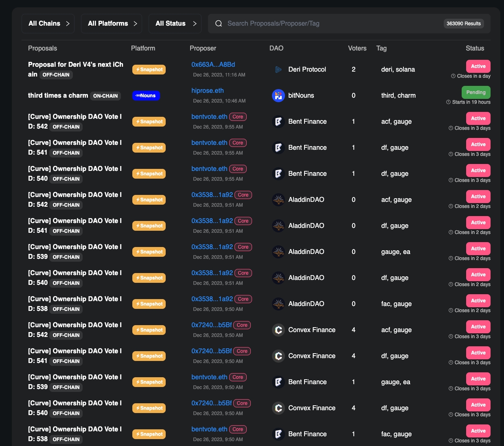This screenshot has height=446, width=504.
Task: Sort by the Voters column header
Action: click(x=357, y=48)
